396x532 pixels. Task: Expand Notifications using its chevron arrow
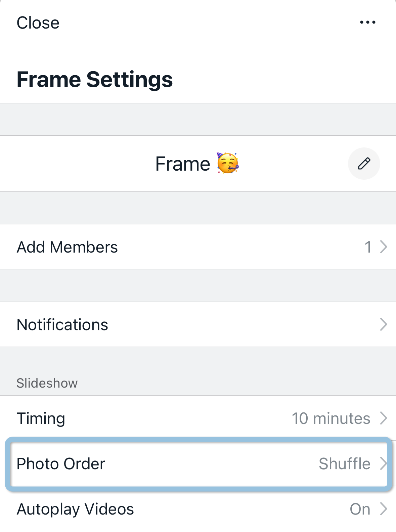coord(384,324)
